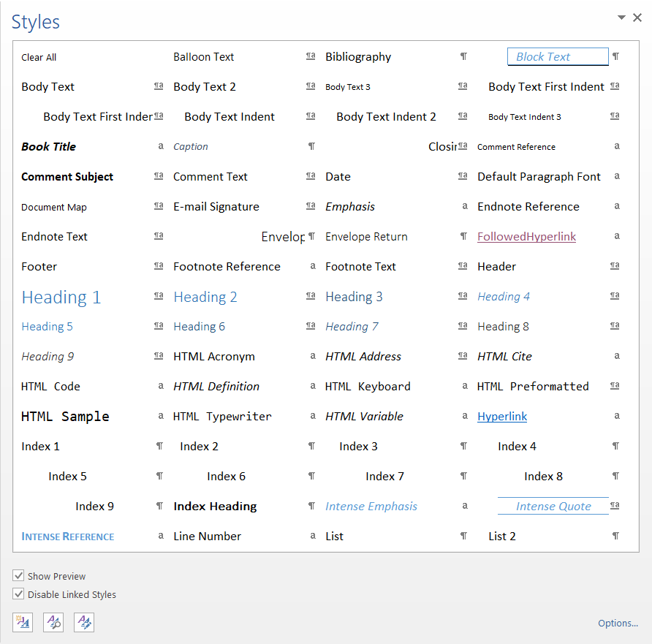Apply the Envelope Return style
The image size is (652, 644).
[x=366, y=237]
